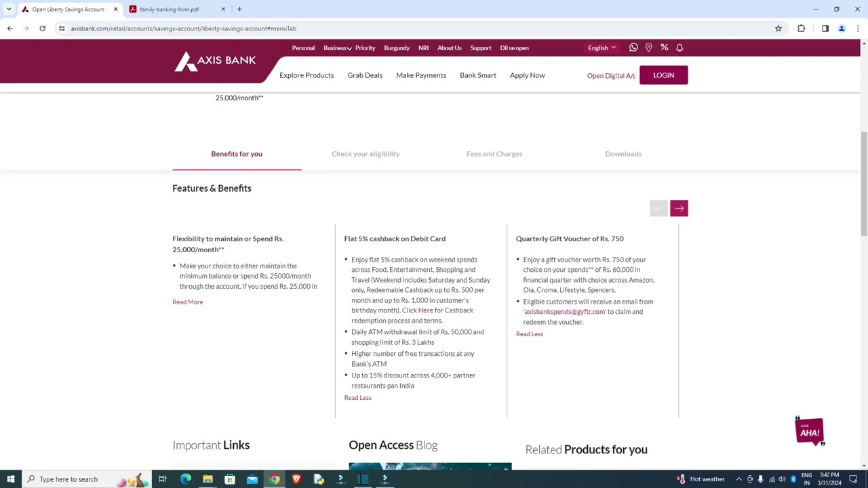Viewport: 868px width, 488px height.
Task: Open the Priority banking link
Action: pyautogui.click(x=366, y=48)
